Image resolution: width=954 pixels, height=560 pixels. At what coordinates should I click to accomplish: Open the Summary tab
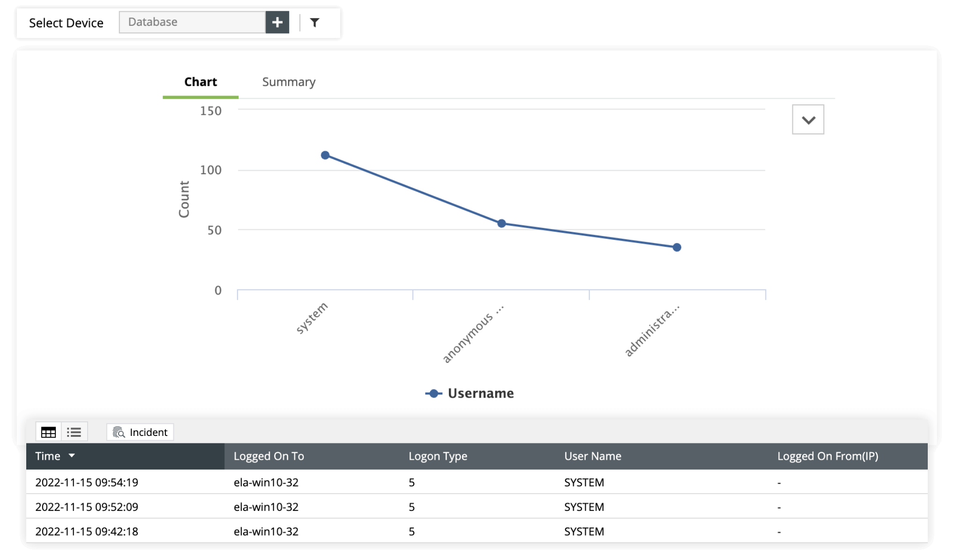pos(289,82)
